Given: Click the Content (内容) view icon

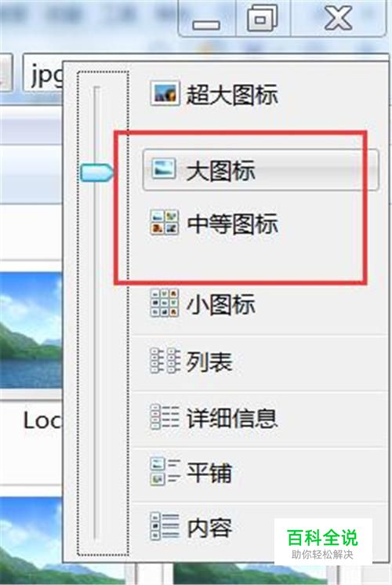Looking at the screenshot, I should tap(165, 526).
